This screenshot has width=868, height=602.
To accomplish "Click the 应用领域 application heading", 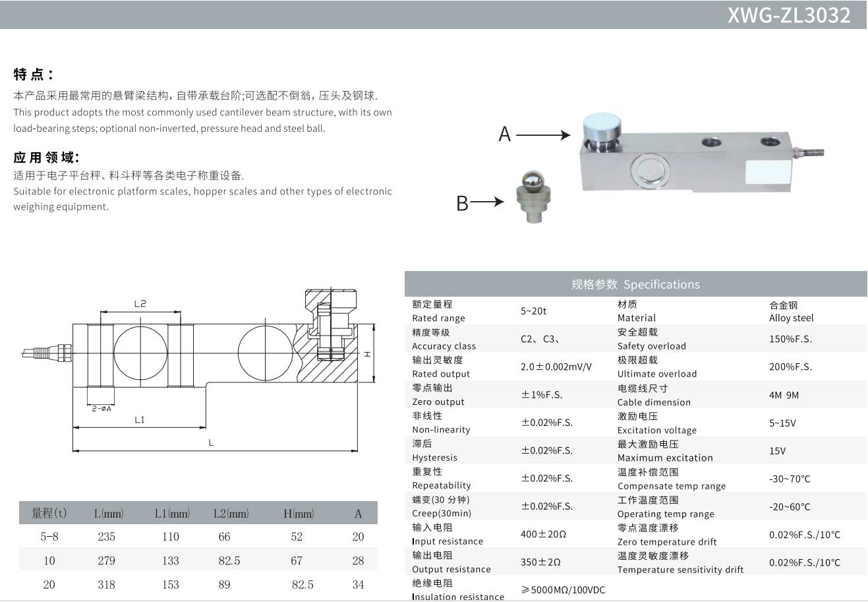I will click(x=46, y=157).
